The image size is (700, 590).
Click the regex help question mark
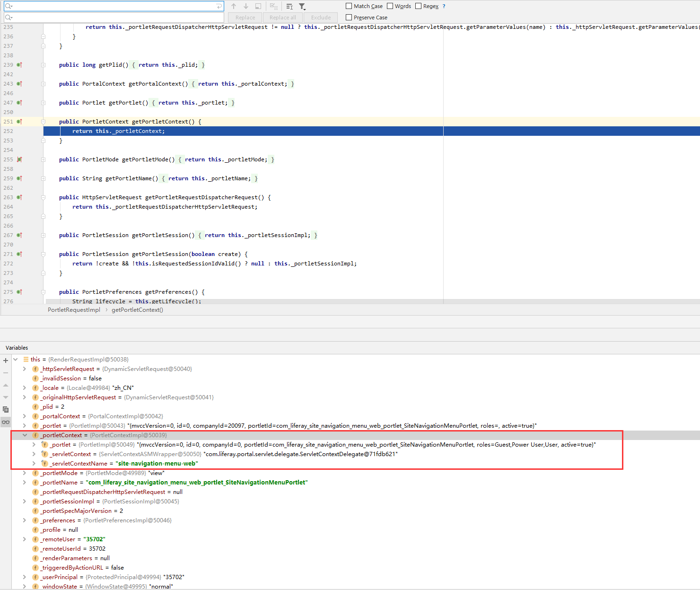click(444, 6)
